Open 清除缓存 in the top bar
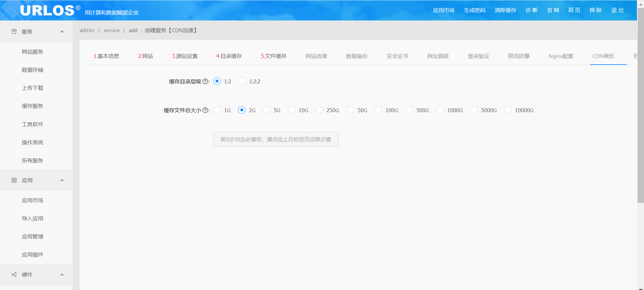 [x=505, y=10]
